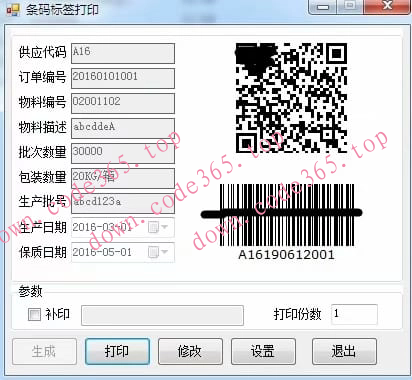
Task: Click the barcode text A16190612001
Action: 287,255
